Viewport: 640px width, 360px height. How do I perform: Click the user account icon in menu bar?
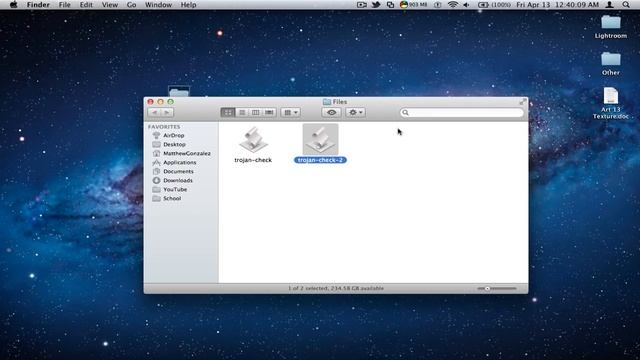(609, 5)
